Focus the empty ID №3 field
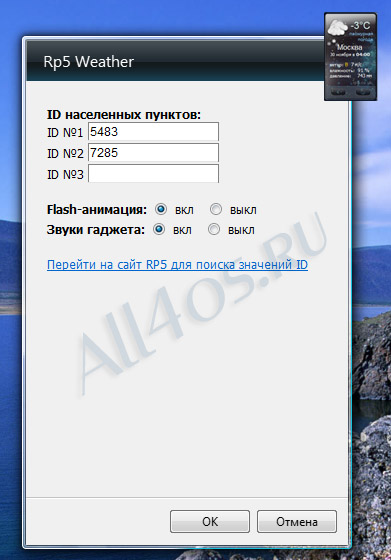391x560 pixels. pos(154,174)
